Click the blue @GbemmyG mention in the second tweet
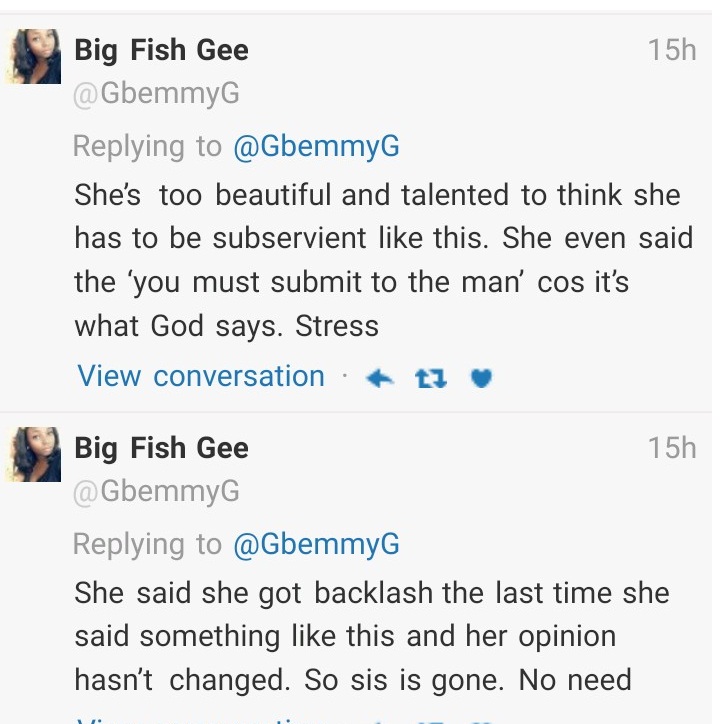This screenshot has width=720, height=724. click(x=316, y=543)
